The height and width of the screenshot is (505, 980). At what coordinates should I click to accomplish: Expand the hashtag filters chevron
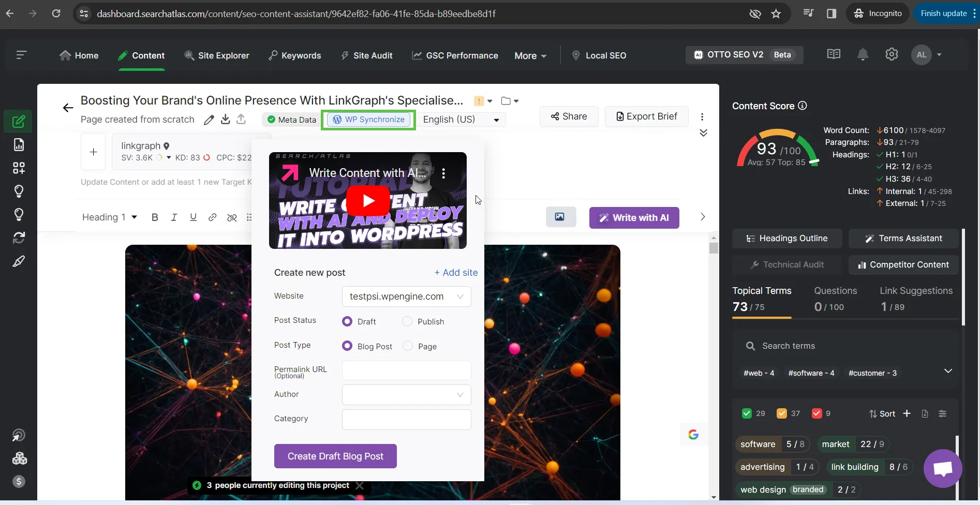(948, 371)
